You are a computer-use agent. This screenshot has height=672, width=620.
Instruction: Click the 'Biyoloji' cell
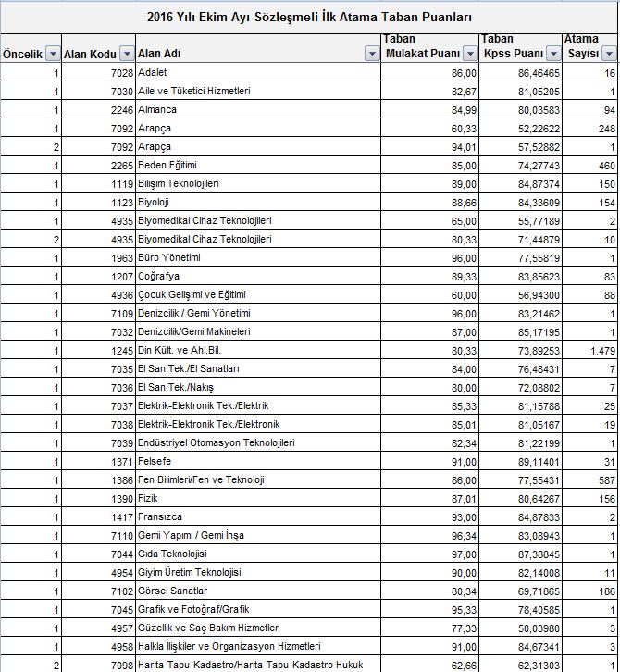pos(258,202)
